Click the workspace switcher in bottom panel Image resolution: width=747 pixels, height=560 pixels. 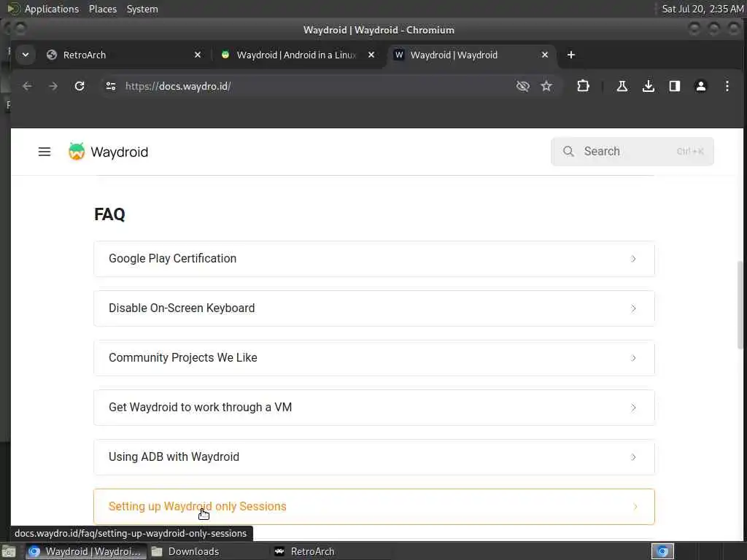662,551
